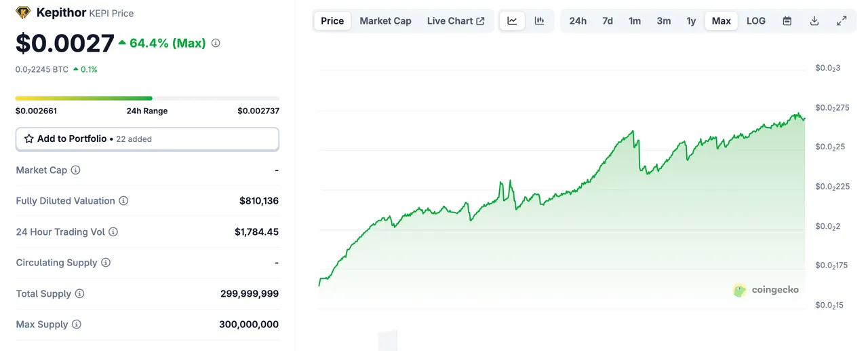Image resolution: width=868 pixels, height=351 pixels.
Task: Toggle LOG scale on the chart
Action: [756, 21]
